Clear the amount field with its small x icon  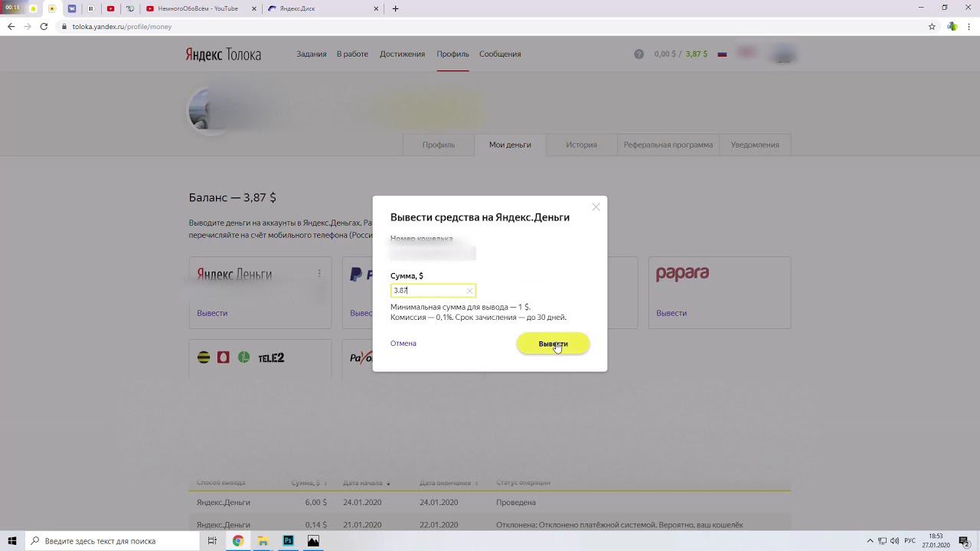469,291
